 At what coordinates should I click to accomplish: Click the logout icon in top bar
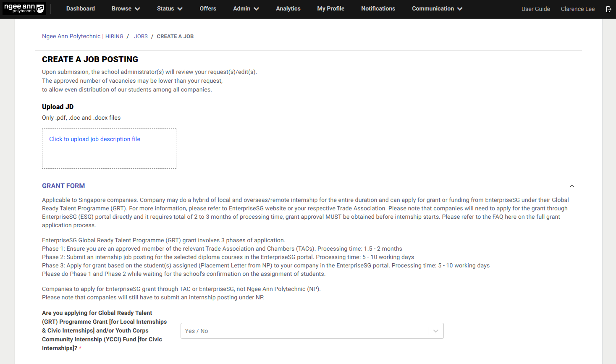click(x=608, y=9)
